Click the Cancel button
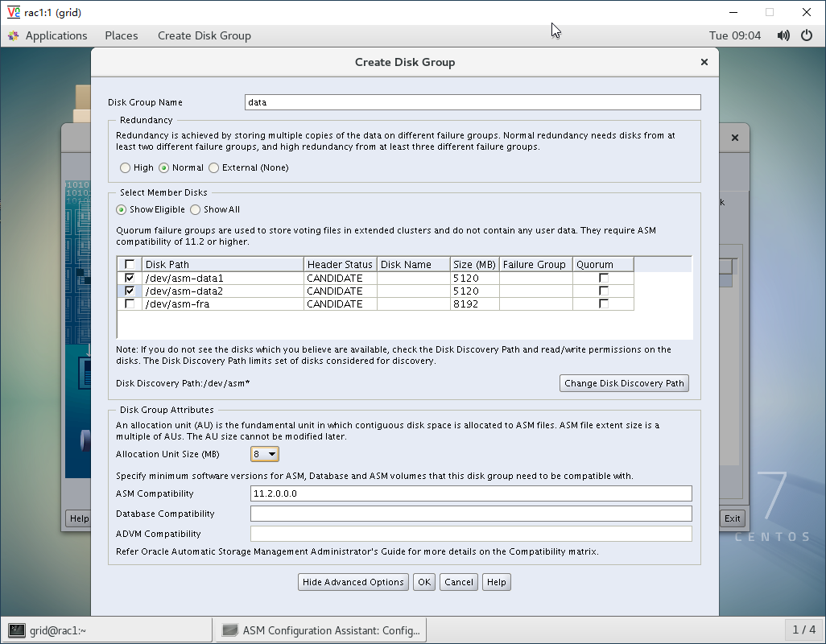Viewport: 826px width, 644px height. [x=459, y=582]
